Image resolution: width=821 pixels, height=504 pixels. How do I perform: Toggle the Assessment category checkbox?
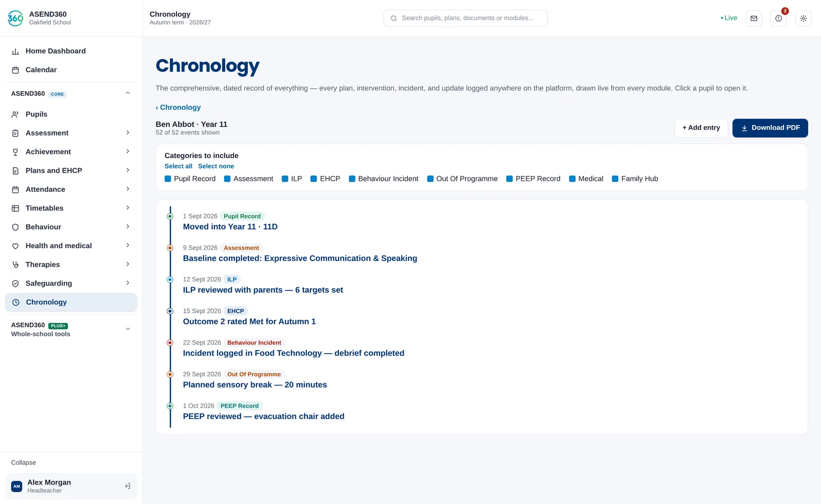227,179
